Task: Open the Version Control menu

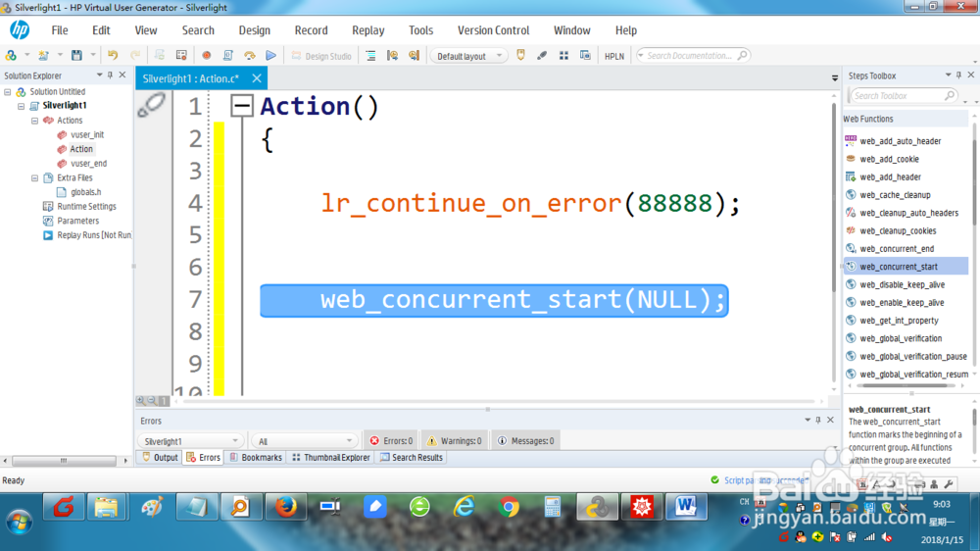Action: pos(493,30)
